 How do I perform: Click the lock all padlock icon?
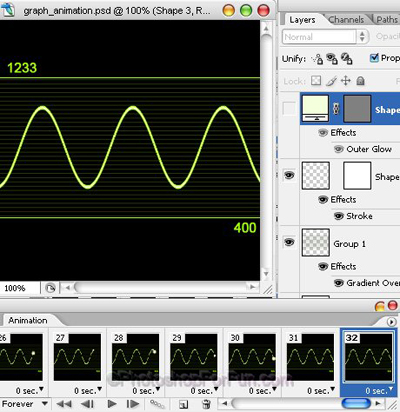(360, 81)
